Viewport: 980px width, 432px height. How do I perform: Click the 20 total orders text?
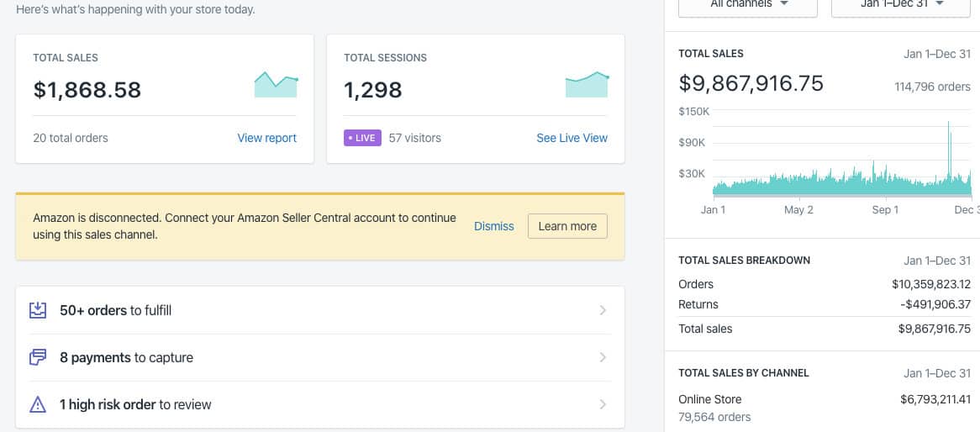(71, 138)
